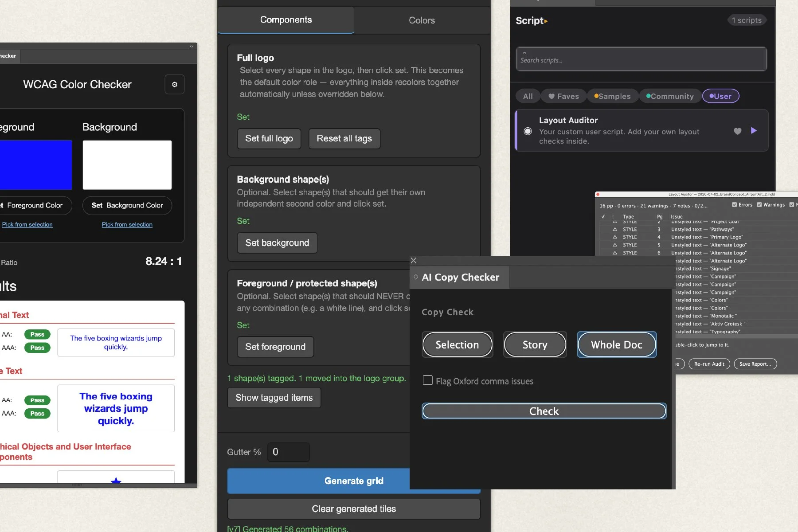Screen dimensions: 798x532
Task: Sort by the Pg column header
Action: (x=660, y=217)
